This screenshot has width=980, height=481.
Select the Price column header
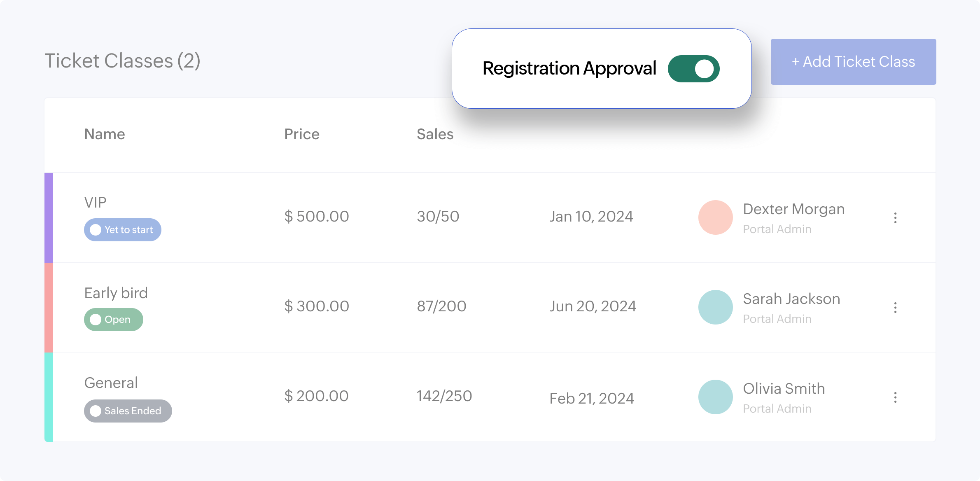click(x=302, y=134)
